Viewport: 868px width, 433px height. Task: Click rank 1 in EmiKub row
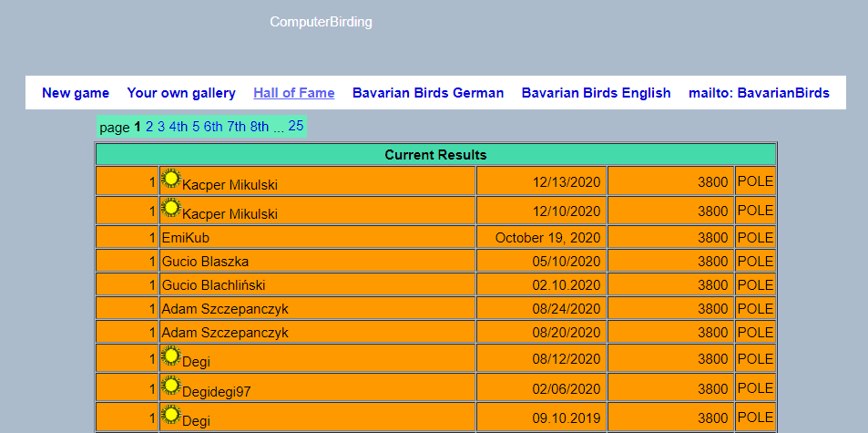click(153, 238)
